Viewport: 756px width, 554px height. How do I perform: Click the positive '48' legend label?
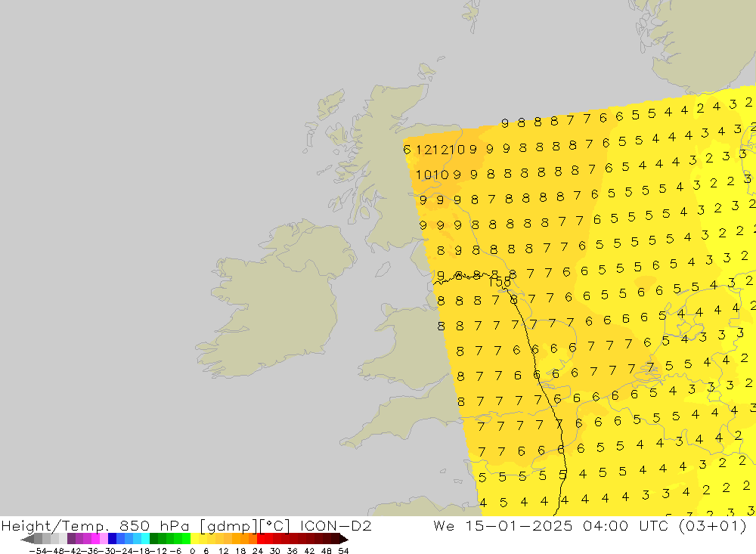point(327,551)
